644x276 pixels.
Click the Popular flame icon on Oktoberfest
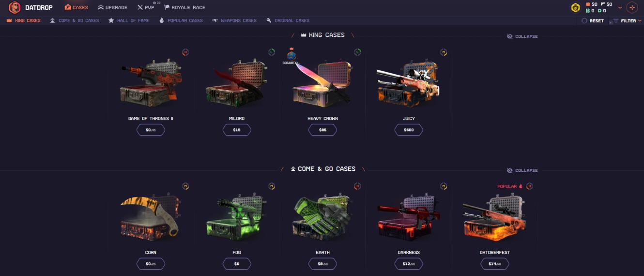(521, 186)
